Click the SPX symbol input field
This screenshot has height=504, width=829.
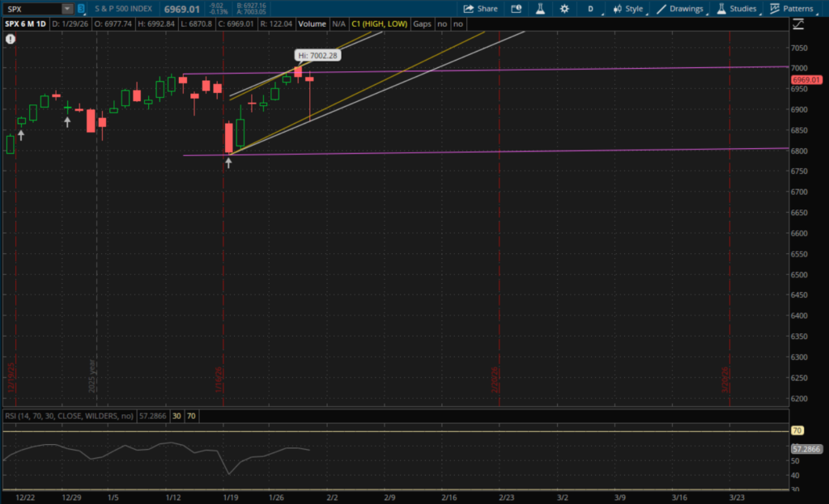click(x=31, y=9)
